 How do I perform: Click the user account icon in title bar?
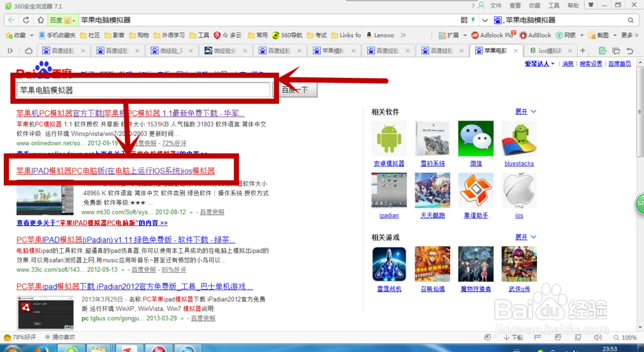click(481, 5)
